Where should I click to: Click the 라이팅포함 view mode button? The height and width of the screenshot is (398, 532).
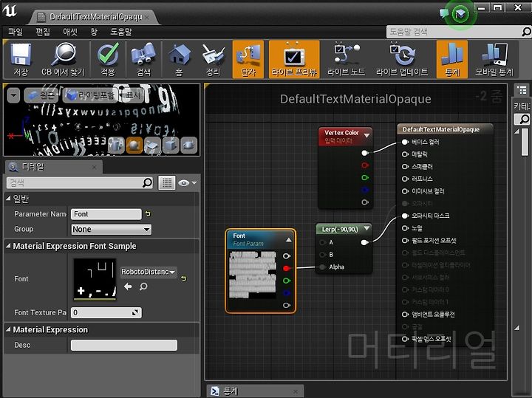pos(91,95)
